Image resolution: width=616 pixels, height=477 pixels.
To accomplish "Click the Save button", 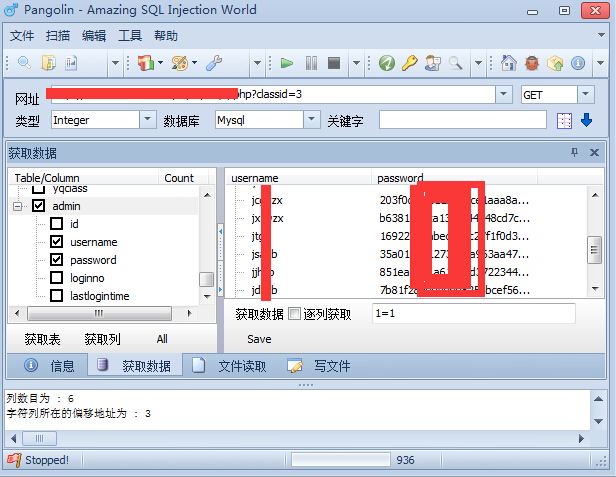I will point(259,339).
